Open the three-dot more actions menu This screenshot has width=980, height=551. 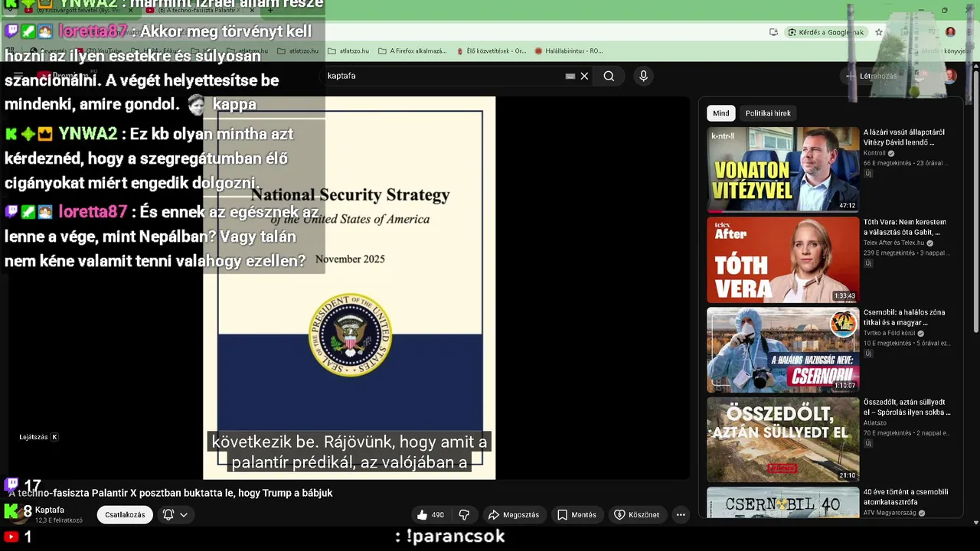(681, 515)
